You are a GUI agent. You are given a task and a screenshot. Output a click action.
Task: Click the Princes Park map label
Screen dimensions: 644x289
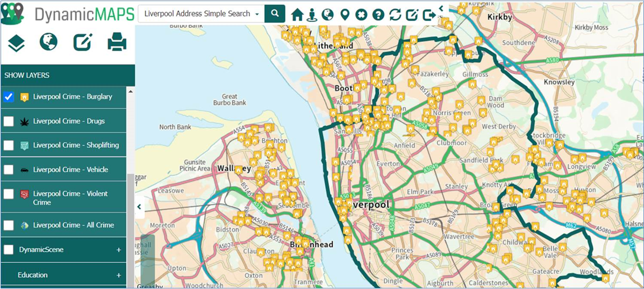402,254
